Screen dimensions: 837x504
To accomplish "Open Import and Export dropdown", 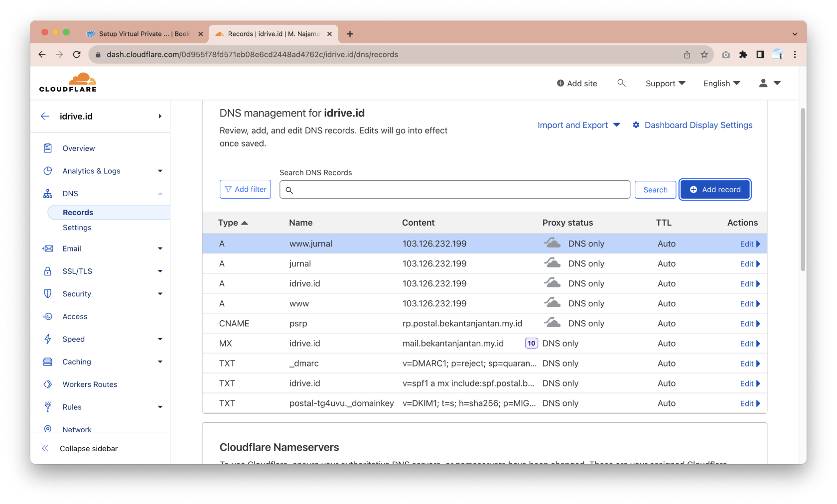I will pyautogui.click(x=579, y=125).
